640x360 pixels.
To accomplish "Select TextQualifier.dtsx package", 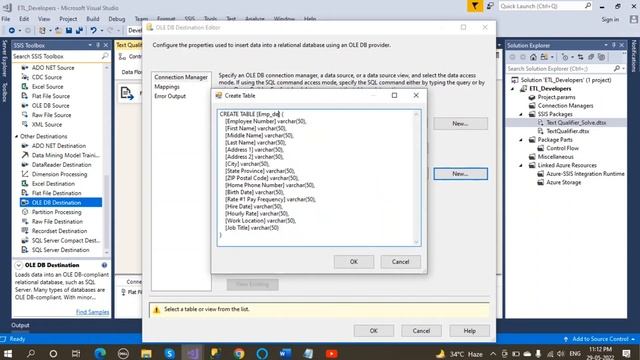I will [567, 131].
